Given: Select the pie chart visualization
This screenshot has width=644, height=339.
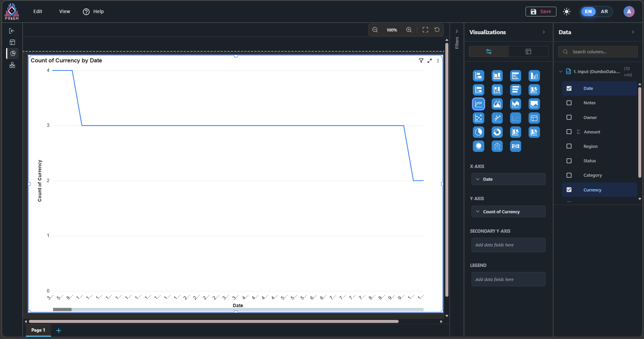Looking at the screenshot, I should coord(478,132).
